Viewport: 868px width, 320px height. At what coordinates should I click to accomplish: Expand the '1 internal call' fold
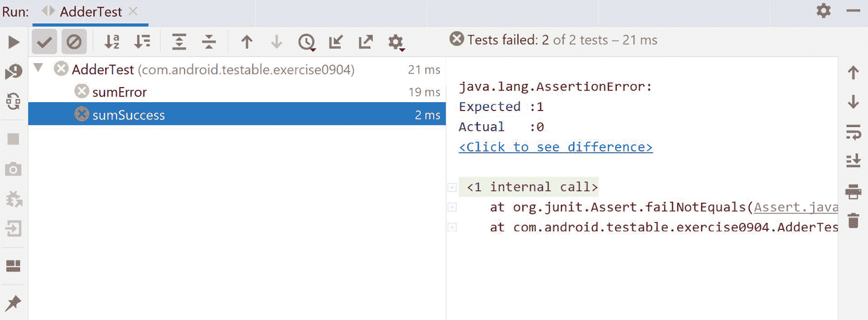pos(452,187)
